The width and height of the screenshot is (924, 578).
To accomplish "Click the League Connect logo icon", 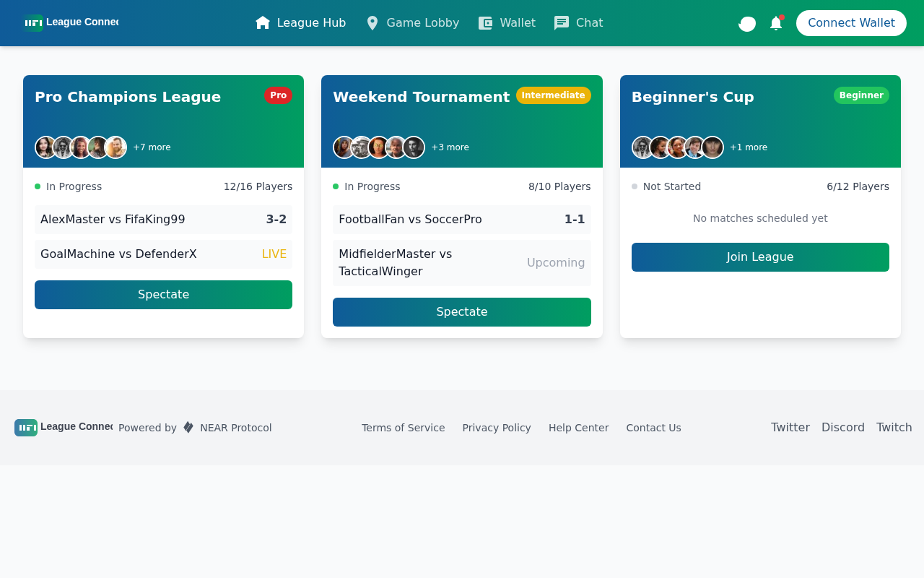I will point(33,22).
